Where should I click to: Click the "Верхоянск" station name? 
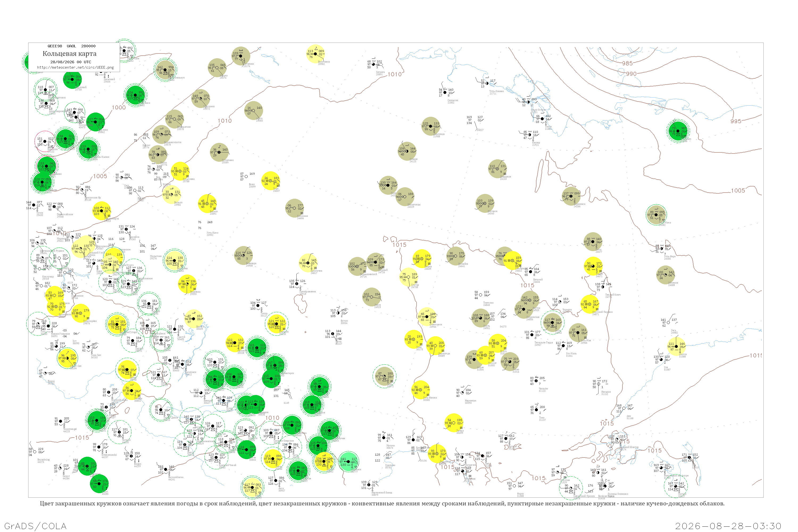coord(580,204)
